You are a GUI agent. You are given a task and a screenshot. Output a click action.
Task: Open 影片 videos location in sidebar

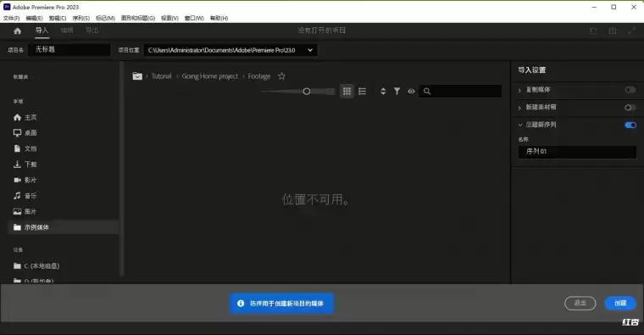[x=25, y=180]
